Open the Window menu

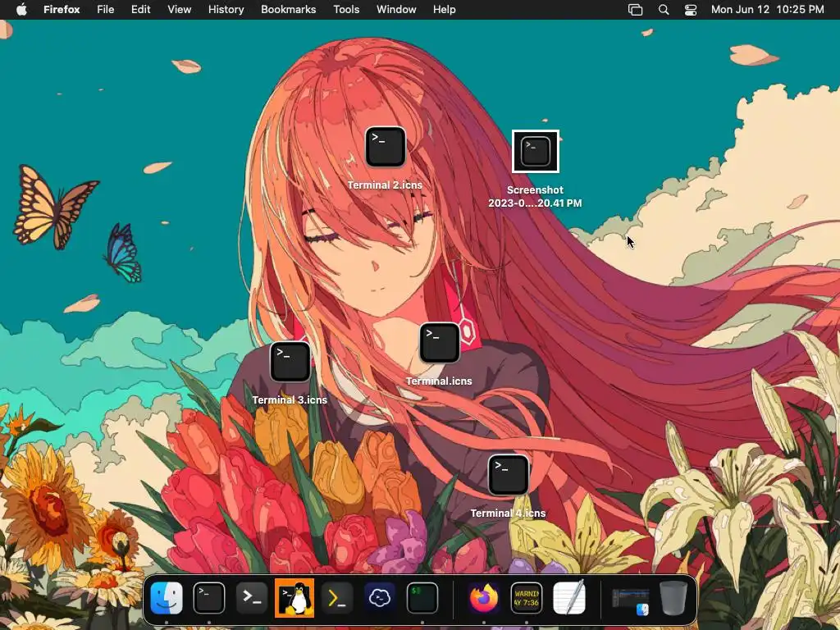coord(396,10)
